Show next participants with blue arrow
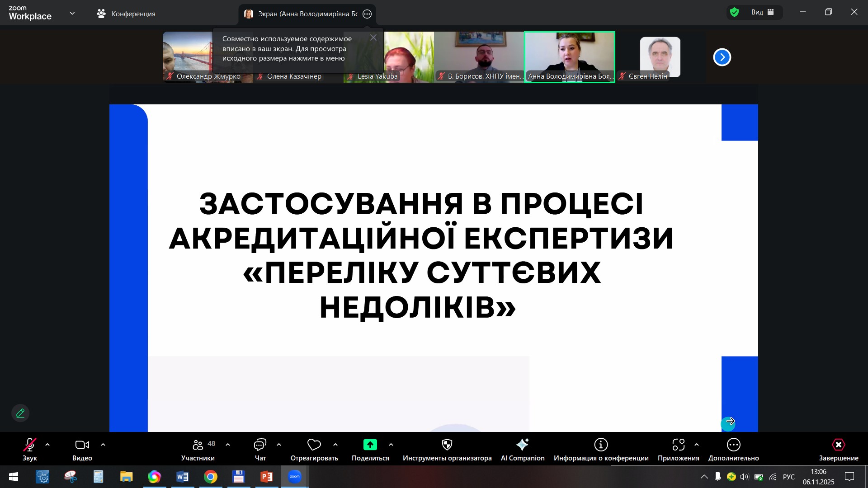Screen dimensions: 868x488 [x=722, y=57]
